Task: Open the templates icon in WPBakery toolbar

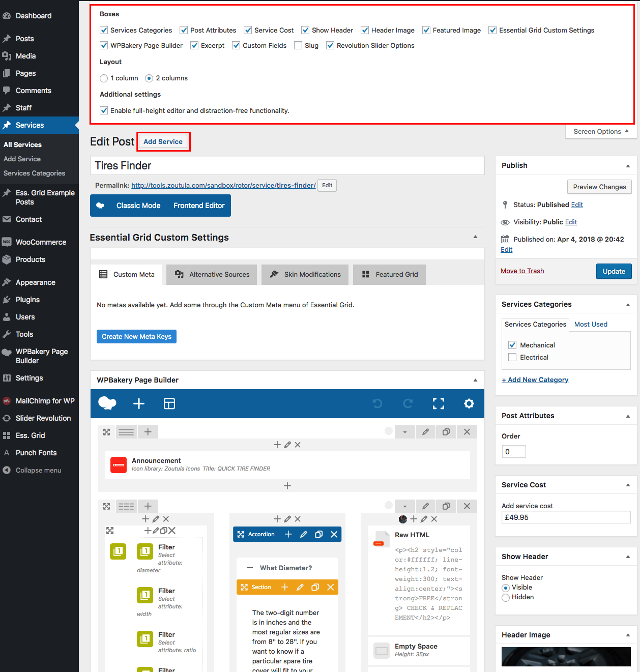Action: click(x=169, y=403)
